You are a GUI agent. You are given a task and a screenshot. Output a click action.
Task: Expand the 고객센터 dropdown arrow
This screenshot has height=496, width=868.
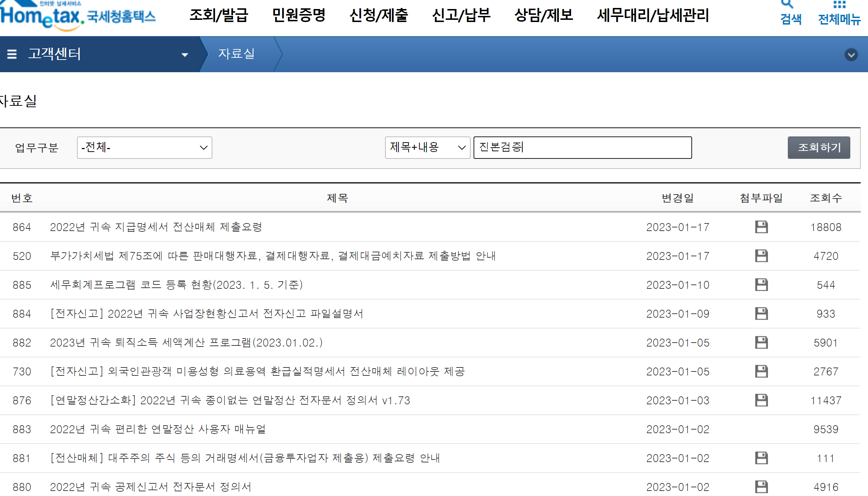coord(185,55)
